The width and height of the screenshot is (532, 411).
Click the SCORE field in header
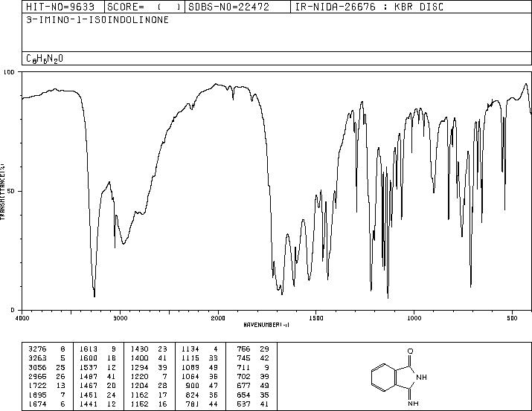(144, 7)
